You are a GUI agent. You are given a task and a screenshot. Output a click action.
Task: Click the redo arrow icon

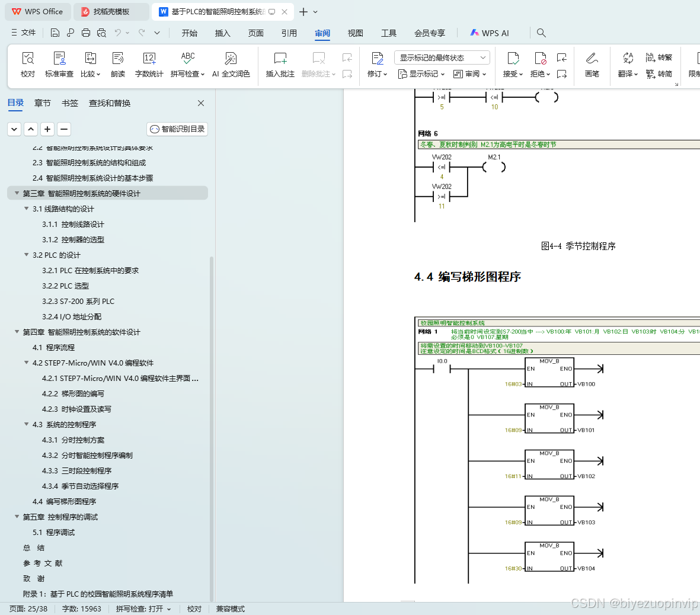[142, 33]
